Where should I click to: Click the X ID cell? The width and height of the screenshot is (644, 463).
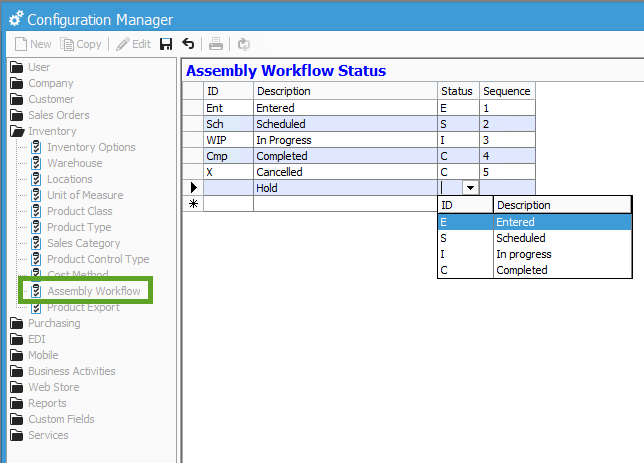click(228, 172)
